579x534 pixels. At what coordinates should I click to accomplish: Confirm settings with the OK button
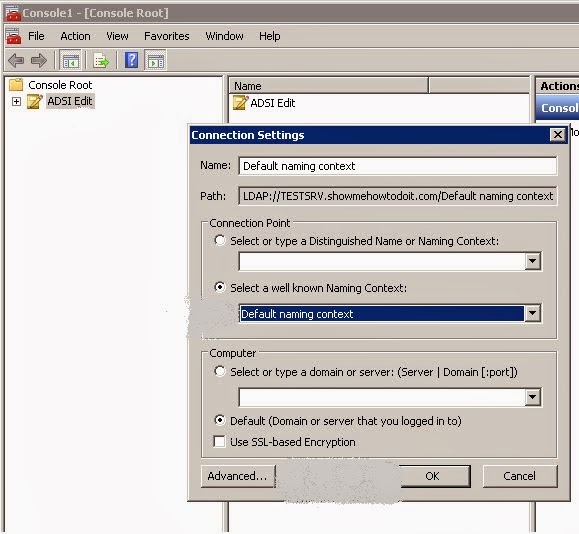(434, 476)
